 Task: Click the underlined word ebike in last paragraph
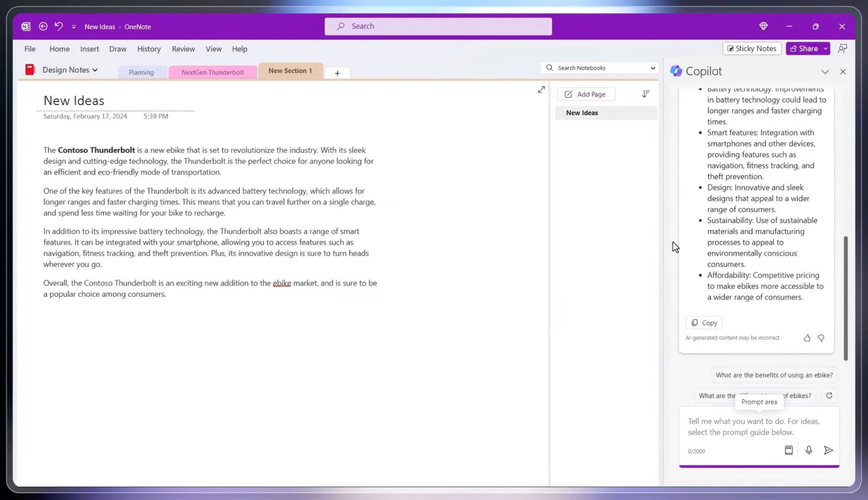click(281, 283)
